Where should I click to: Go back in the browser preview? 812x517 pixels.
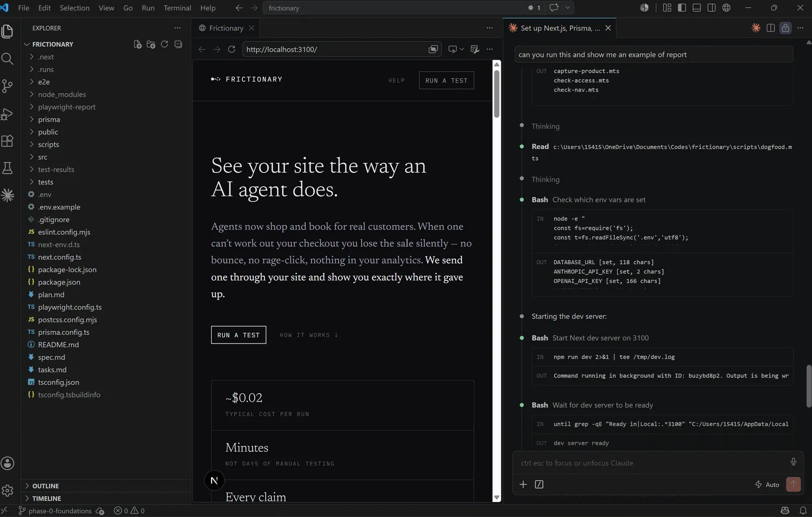(202, 49)
